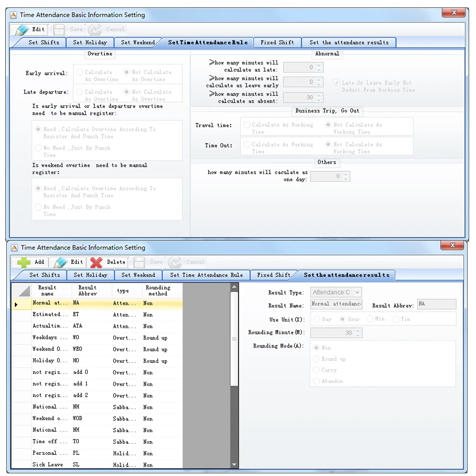Click the Save disk icon in bottom window
476x476 pixels.
(139, 262)
